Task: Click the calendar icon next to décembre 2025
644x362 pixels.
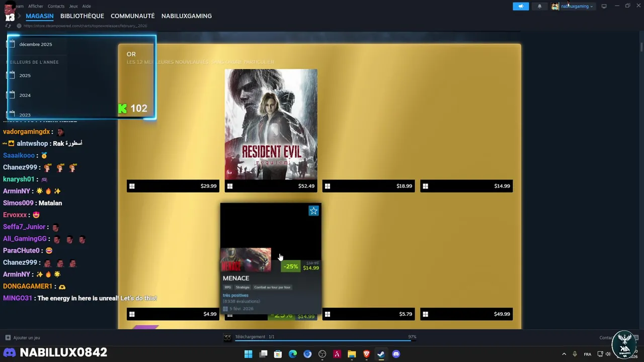Action: (12, 44)
